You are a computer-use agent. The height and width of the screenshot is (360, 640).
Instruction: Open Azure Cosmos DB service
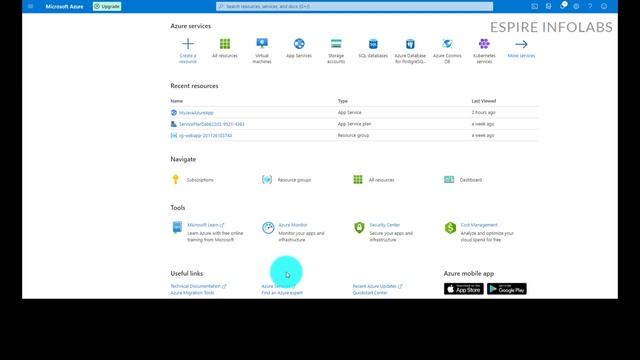coord(447,51)
